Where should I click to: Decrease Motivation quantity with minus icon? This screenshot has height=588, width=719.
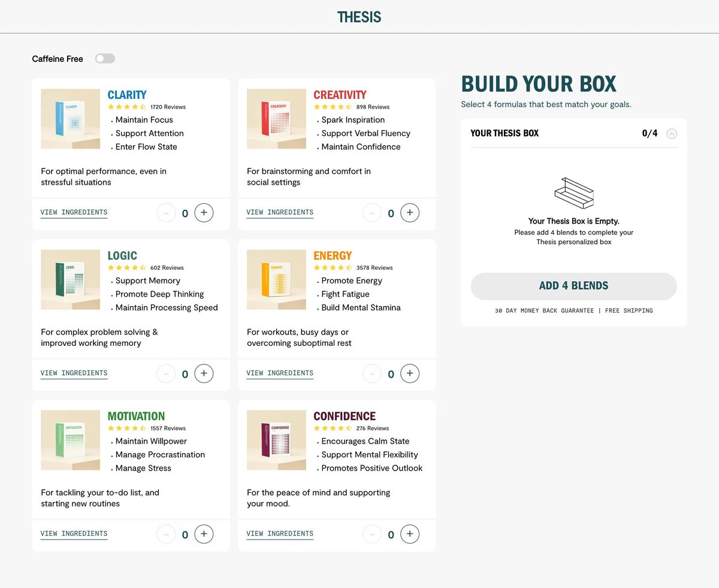(166, 533)
